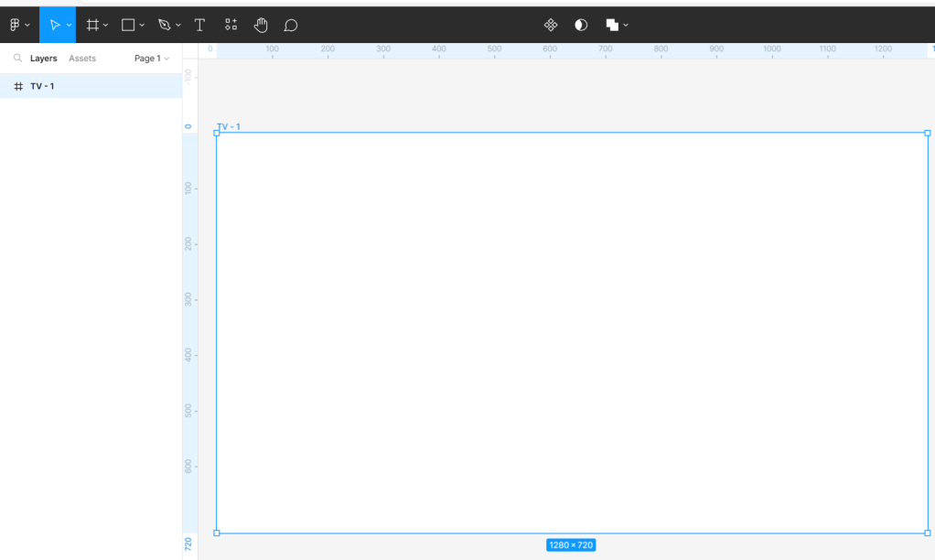Select the Move tool
The height and width of the screenshot is (560, 935).
[54, 25]
